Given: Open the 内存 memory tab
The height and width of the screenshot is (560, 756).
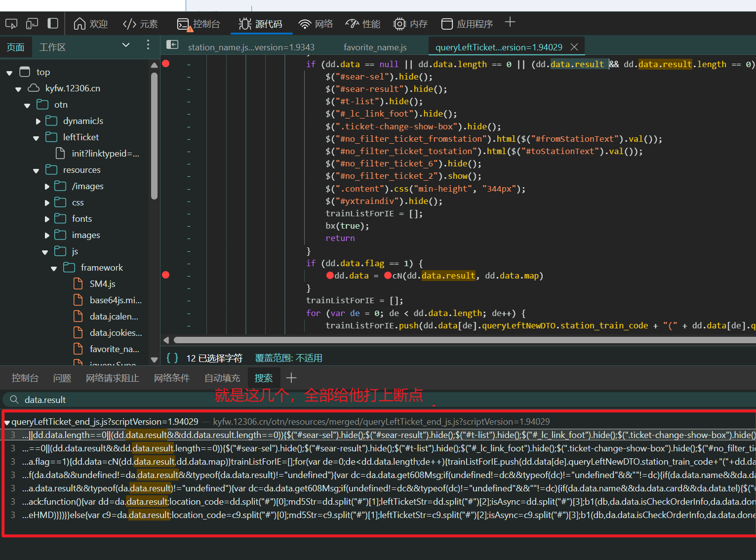Looking at the screenshot, I should tap(410, 24).
